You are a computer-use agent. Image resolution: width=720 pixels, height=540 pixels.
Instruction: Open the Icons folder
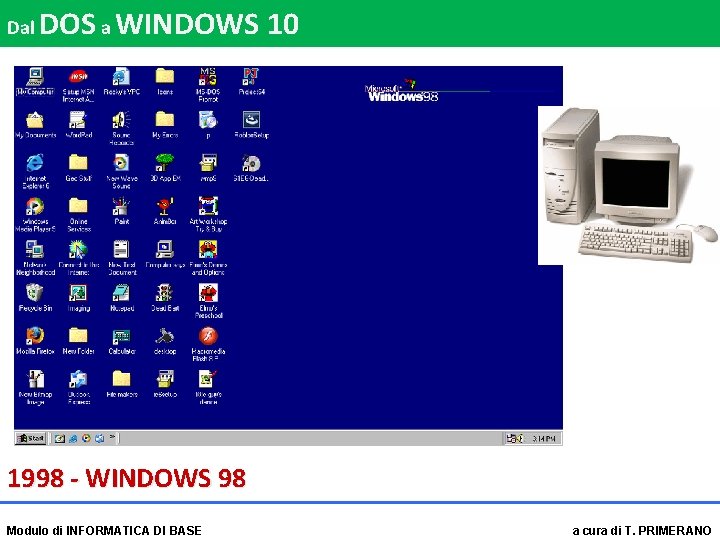point(165,81)
